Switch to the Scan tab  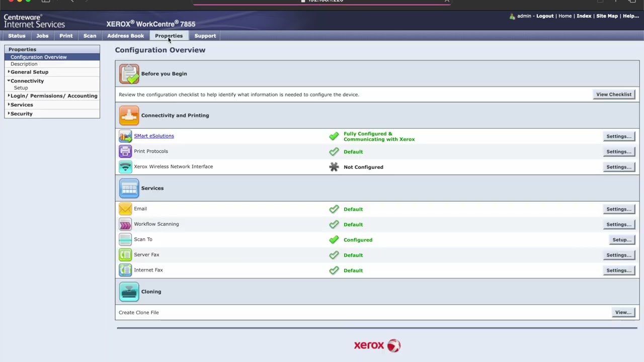pos(90,36)
